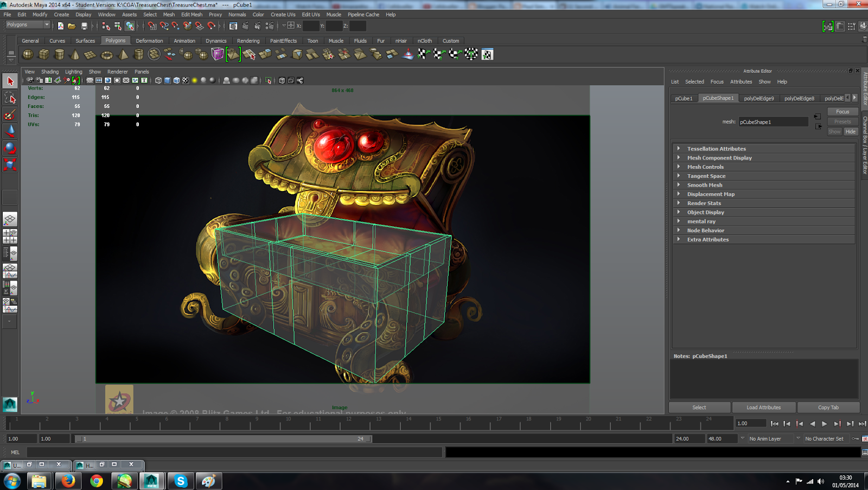
Task: Toggle the X-Ray viewport icon
Action: 282,80
